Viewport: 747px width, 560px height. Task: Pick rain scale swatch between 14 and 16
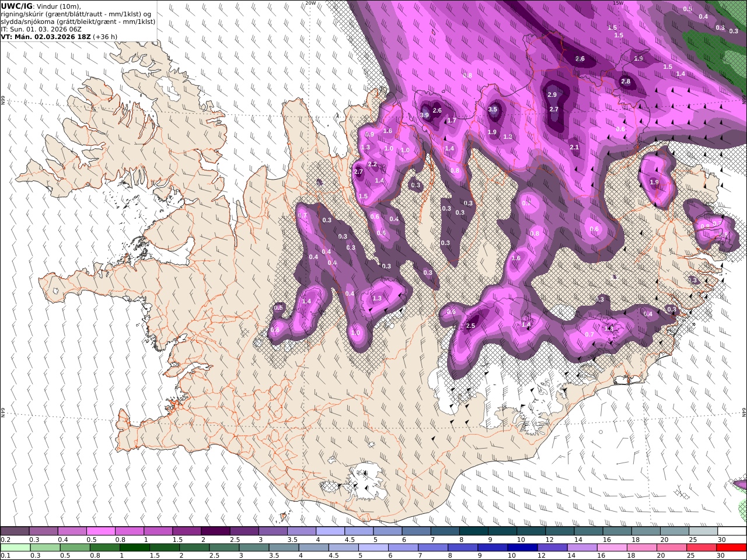tap(582, 547)
